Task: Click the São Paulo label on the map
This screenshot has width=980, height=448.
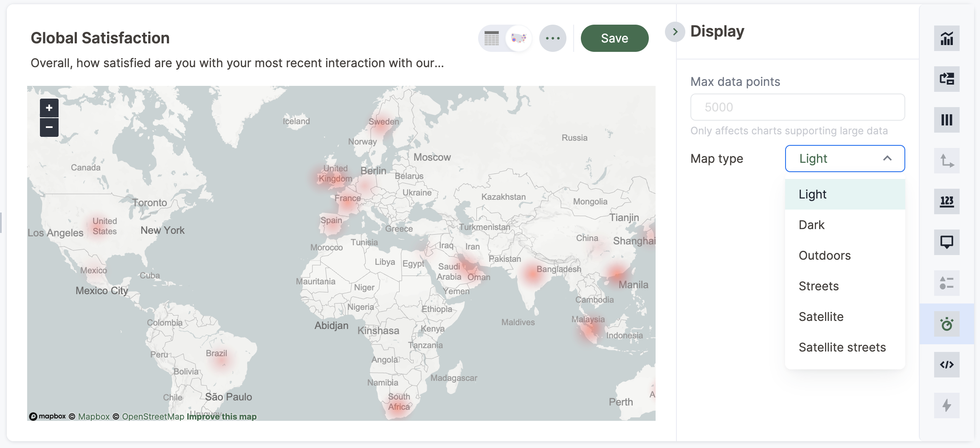Action: [x=228, y=397]
